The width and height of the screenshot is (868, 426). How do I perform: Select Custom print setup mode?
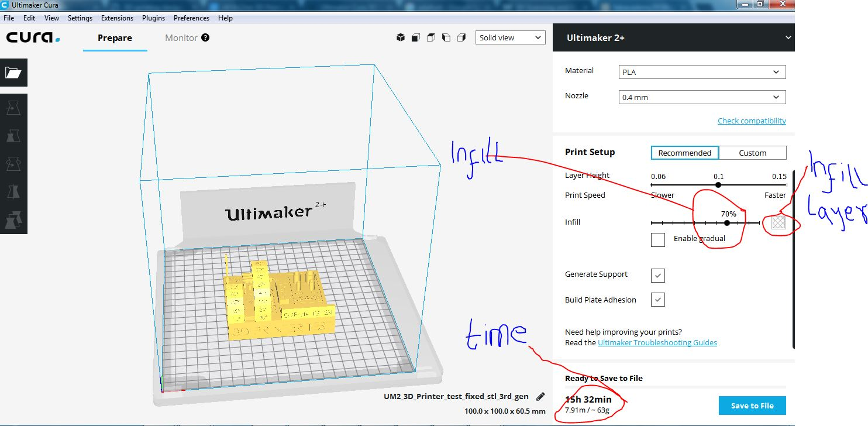point(753,153)
